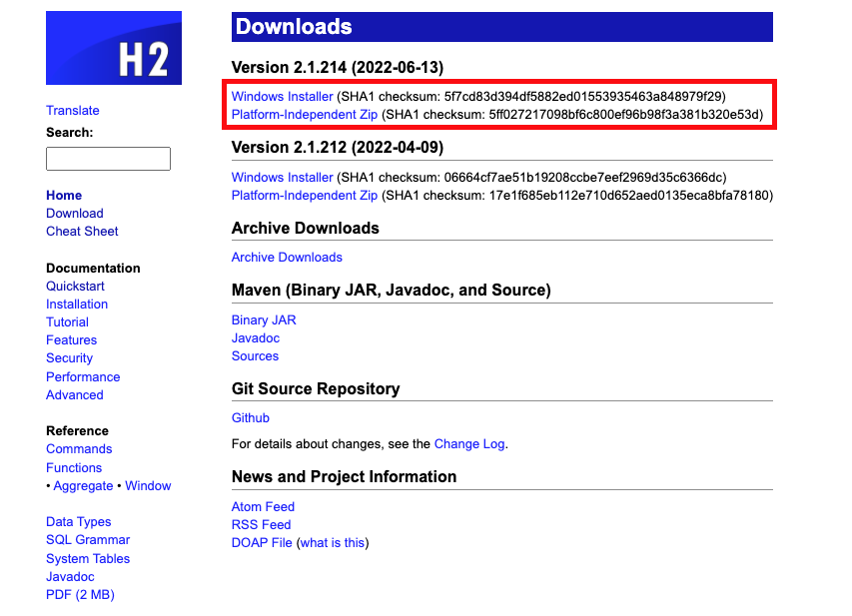This screenshot has width=852, height=616.
Task: Click the H2 logo image
Action: click(114, 48)
